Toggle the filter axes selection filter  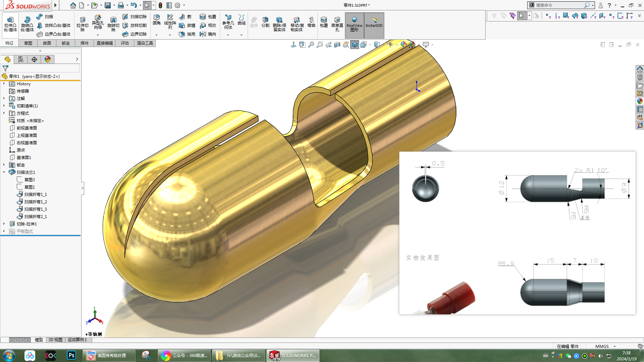coord(593,16)
